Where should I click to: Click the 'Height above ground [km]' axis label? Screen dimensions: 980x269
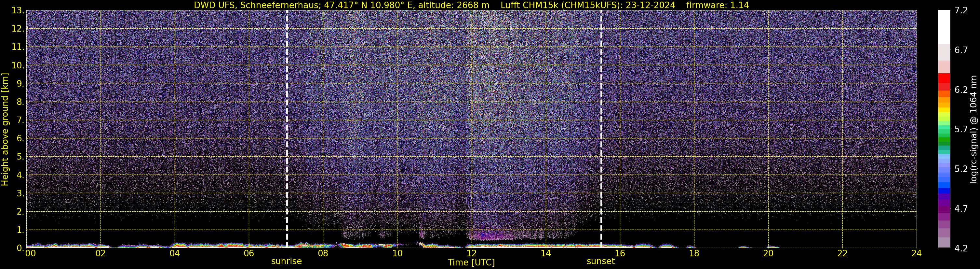tap(5, 129)
